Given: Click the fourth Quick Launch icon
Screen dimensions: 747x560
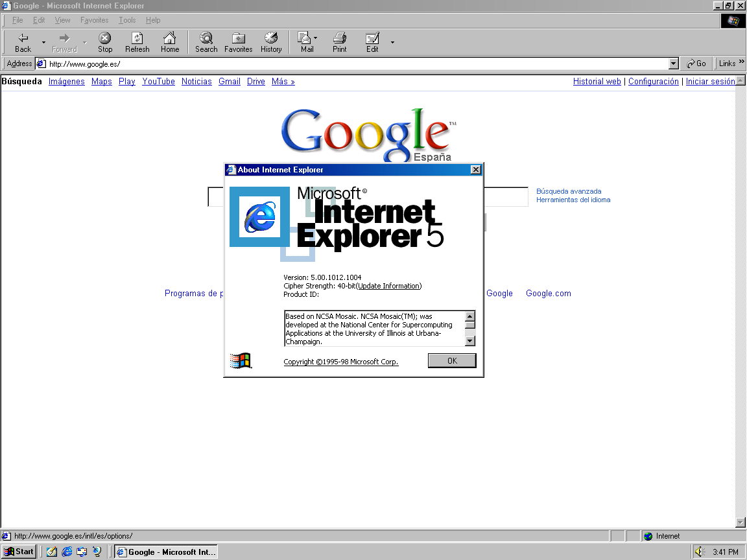Looking at the screenshot, I should [97, 552].
